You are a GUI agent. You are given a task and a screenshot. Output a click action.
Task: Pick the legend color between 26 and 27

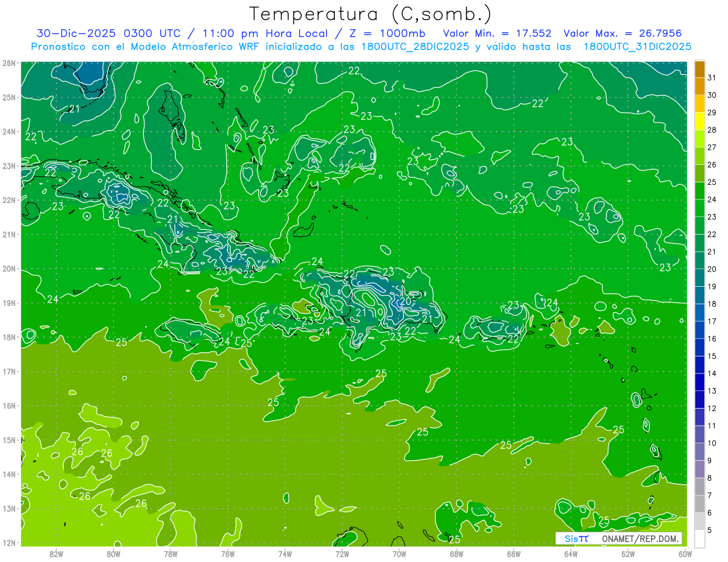pos(699,156)
